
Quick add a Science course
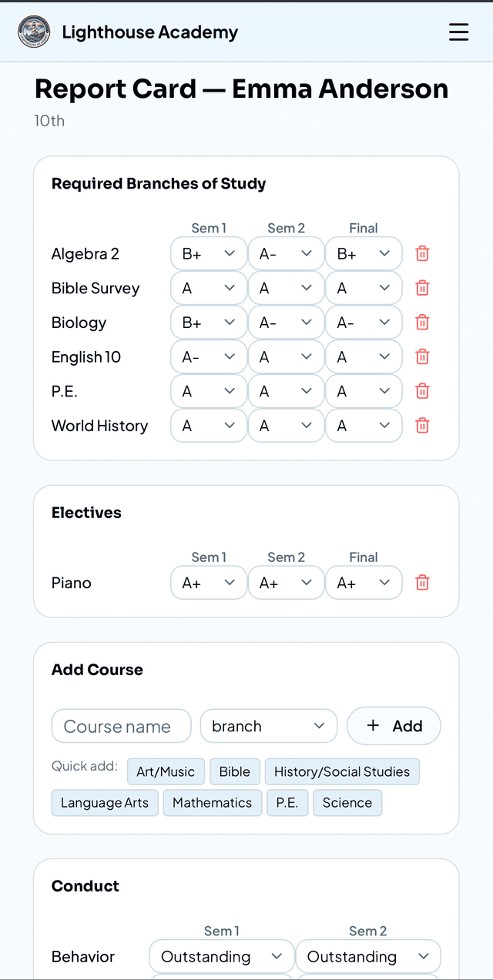pos(347,803)
